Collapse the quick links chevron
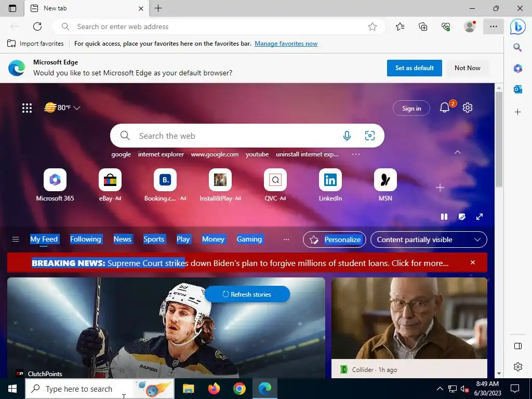532x399 pixels. click(x=458, y=152)
